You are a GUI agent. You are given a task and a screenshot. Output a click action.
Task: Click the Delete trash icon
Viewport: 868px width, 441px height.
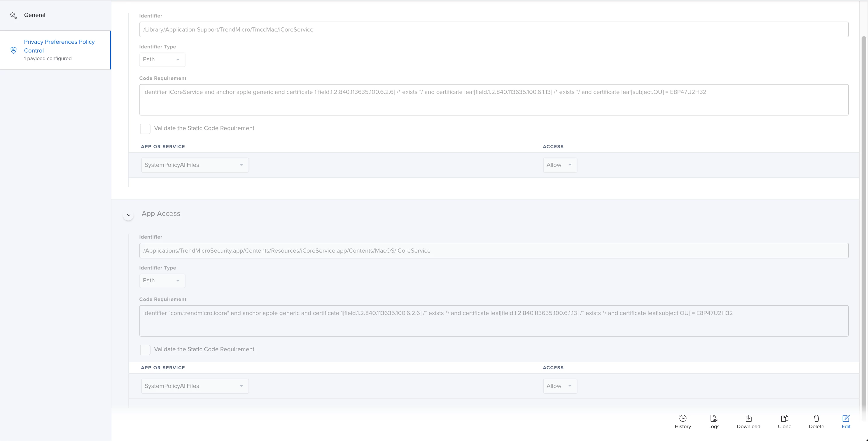[x=816, y=418]
